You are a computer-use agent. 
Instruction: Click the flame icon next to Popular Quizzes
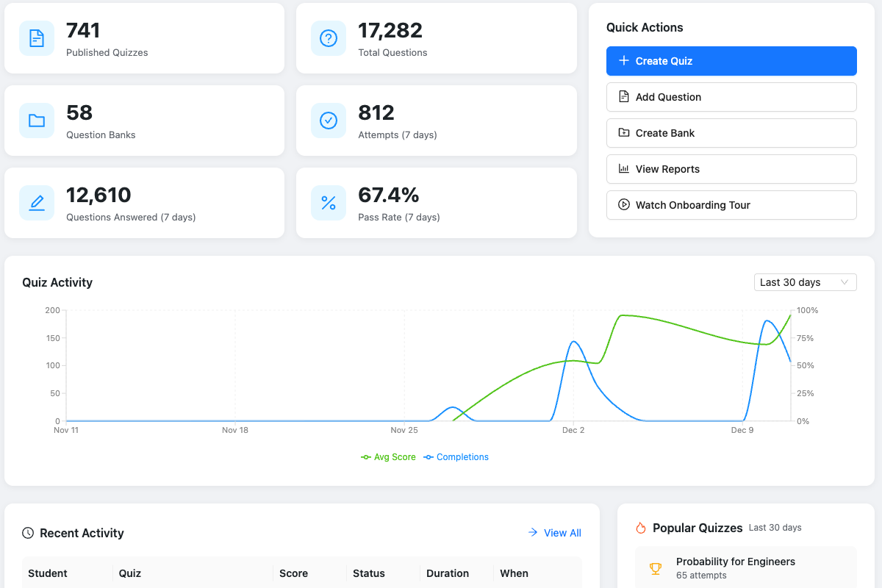click(x=641, y=528)
